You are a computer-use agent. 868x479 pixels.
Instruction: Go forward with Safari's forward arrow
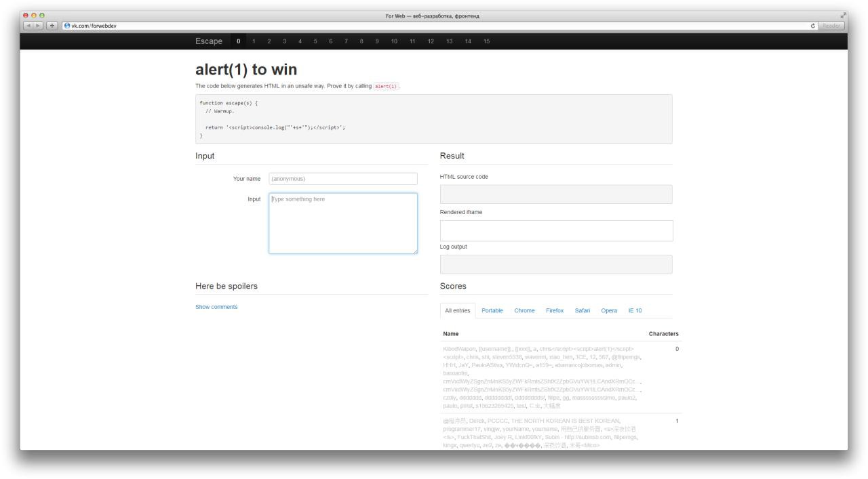[39, 26]
